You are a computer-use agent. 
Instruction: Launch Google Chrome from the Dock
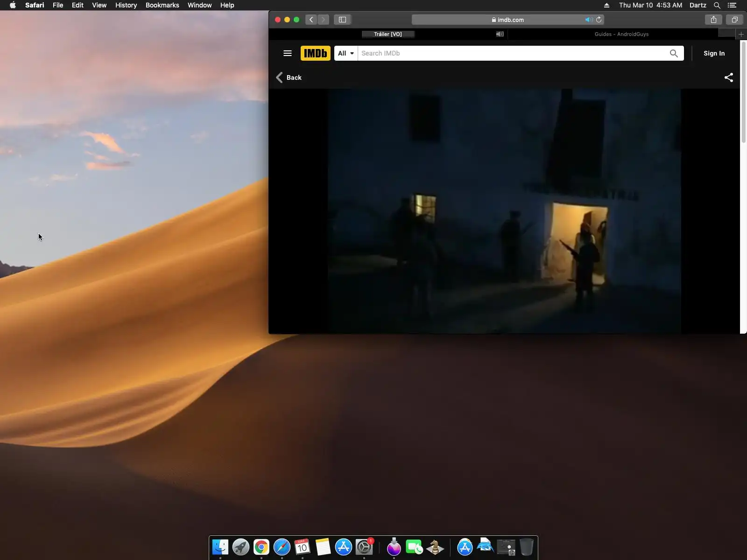[261, 547]
